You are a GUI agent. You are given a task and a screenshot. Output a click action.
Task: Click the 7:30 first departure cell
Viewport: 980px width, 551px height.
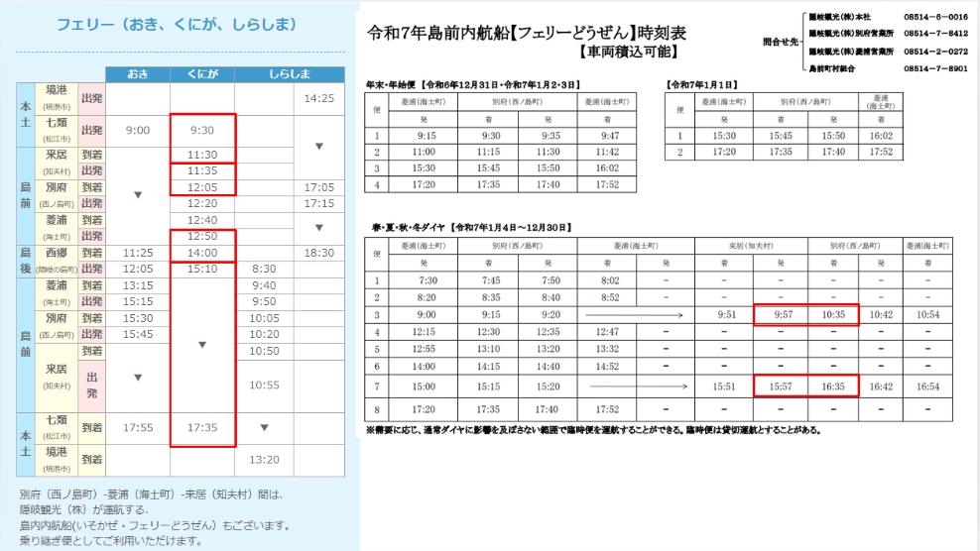pos(429,280)
